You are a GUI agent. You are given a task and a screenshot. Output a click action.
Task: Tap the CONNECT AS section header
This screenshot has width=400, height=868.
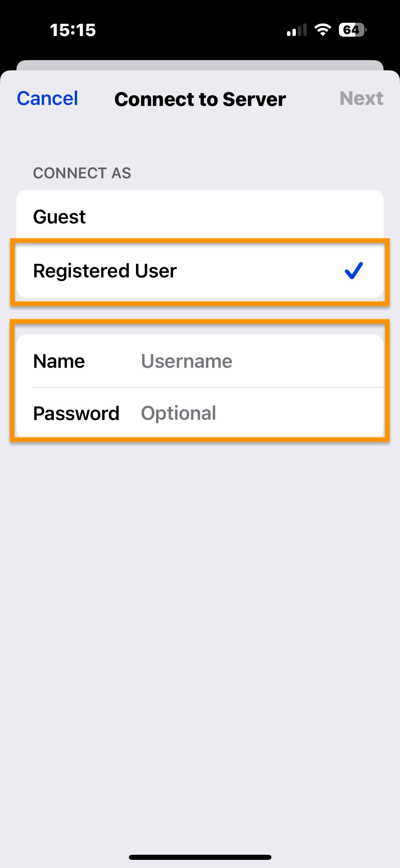click(82, 173)
